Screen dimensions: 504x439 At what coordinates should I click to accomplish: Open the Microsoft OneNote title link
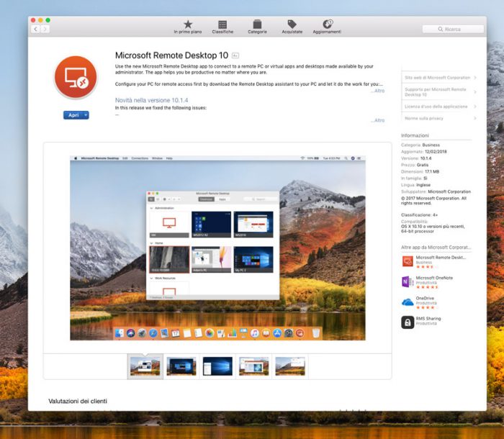pos(434,278)
